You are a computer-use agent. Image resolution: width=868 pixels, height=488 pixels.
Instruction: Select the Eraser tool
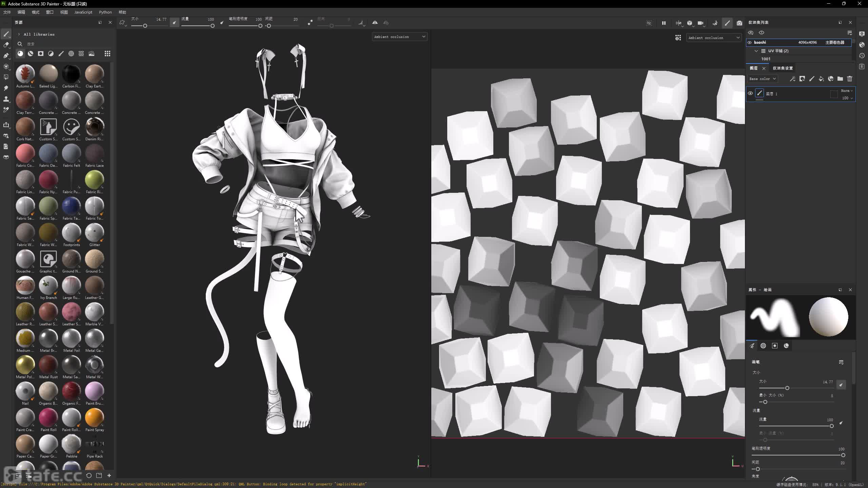tap(6, 45)
